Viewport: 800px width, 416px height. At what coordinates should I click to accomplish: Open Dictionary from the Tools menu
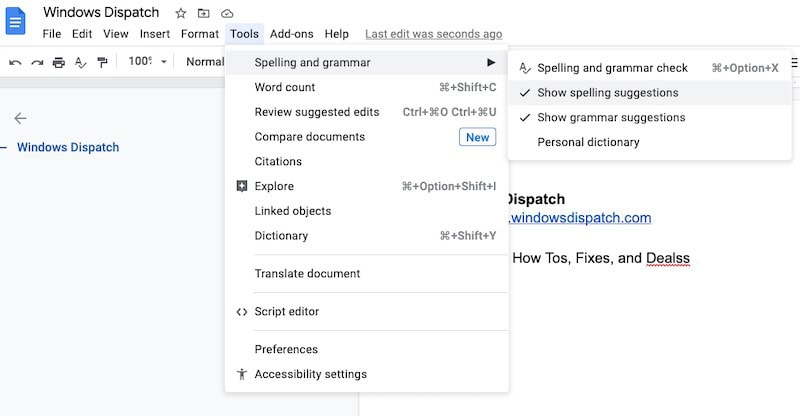(366, 236)
